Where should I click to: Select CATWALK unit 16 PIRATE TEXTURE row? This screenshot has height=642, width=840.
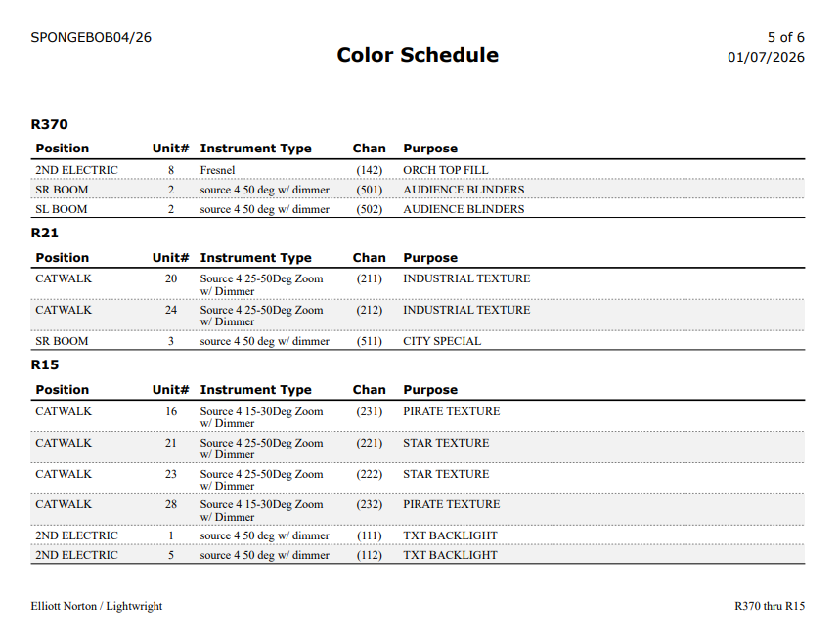point(418,416)
